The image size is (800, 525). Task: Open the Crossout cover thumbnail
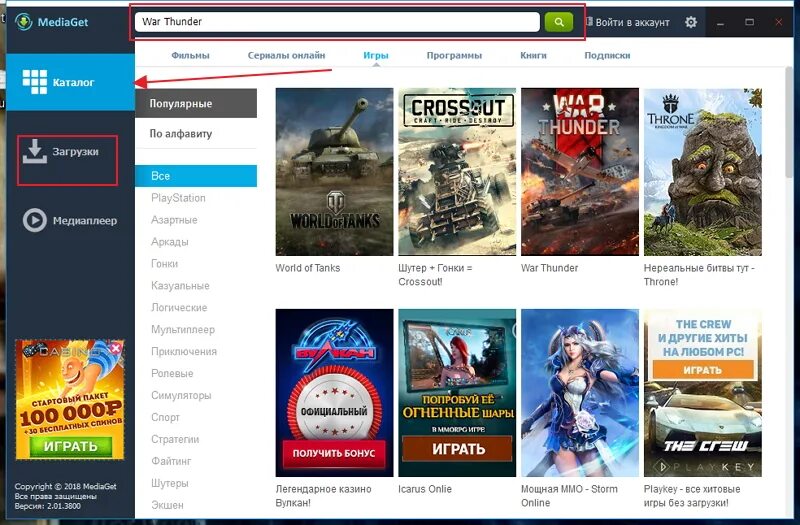pyautogui.click(x=457, y=172)
